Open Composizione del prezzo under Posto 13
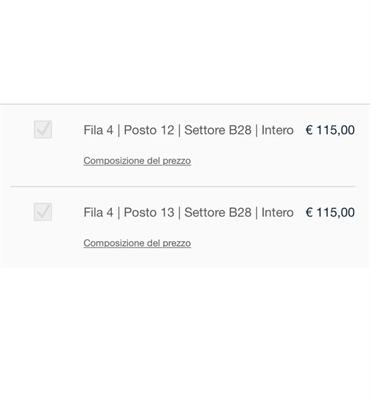The width and height of the screenshot is (370, 400). [137, 243]
